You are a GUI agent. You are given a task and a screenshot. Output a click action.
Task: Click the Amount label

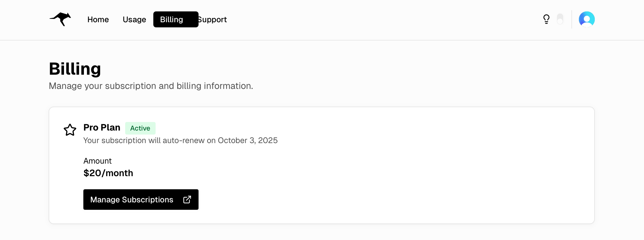[x=97, y=161]
